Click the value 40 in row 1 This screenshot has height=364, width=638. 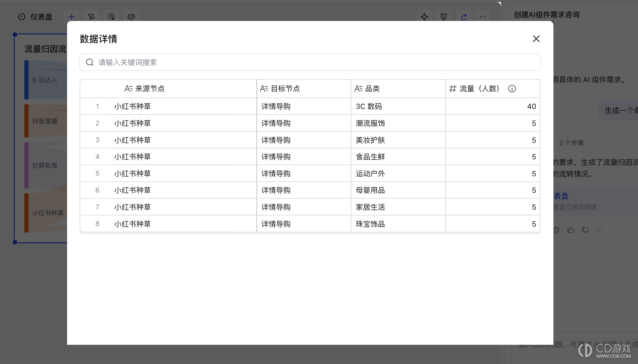(531, 106)
